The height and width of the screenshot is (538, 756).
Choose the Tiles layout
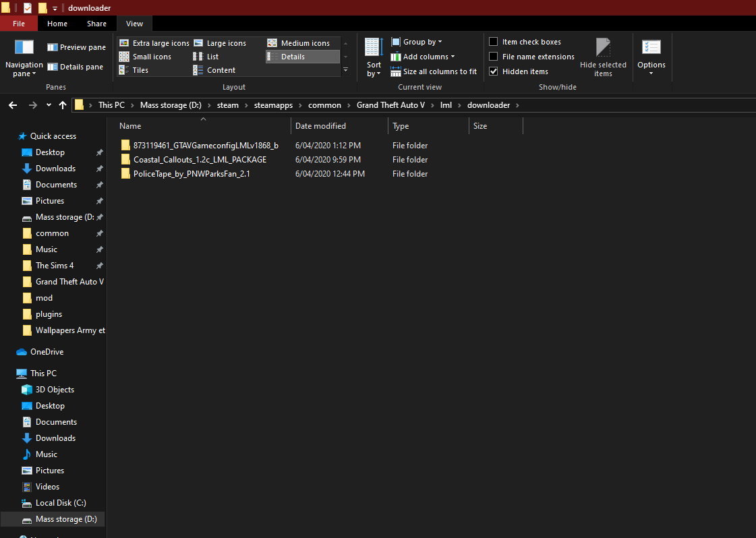[134, 70]
